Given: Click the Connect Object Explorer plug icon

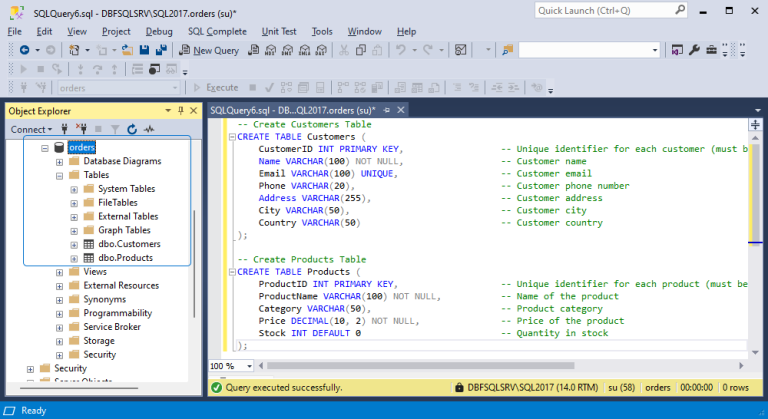Looking at the screenshot, I should pyautogui.click(x=66, y=129).
